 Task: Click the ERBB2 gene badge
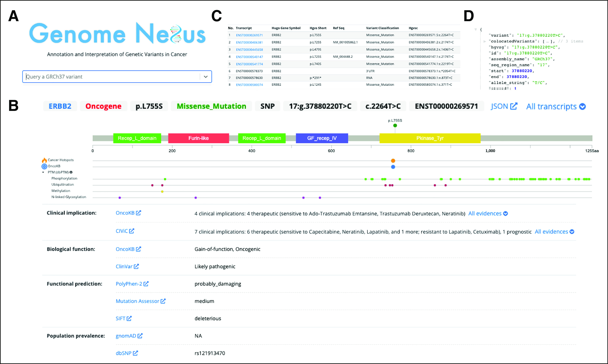click(x=60, y=106)
